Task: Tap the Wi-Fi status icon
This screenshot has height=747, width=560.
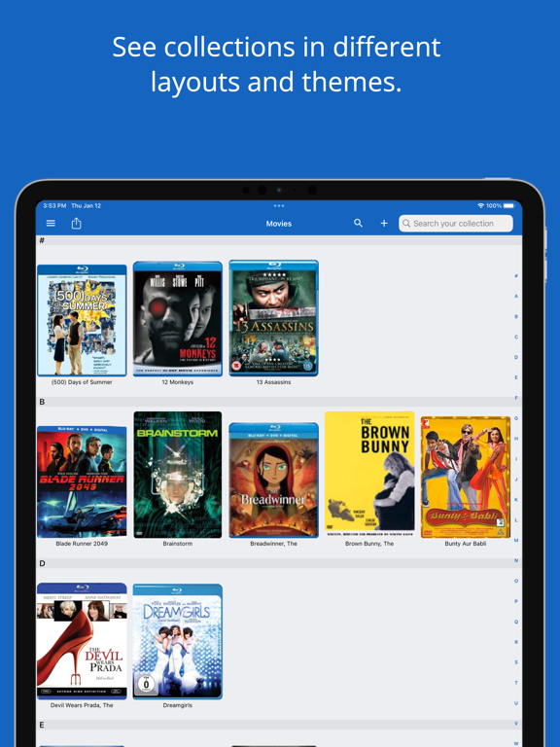Action: [x=480, y=206]
